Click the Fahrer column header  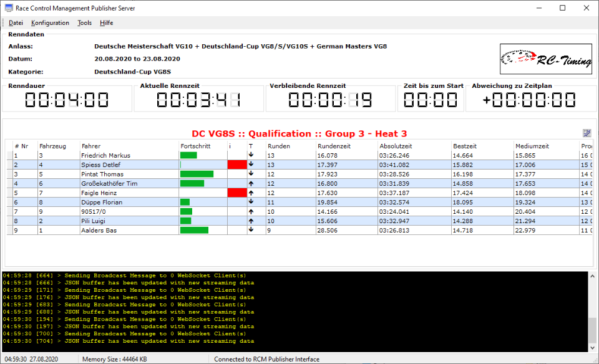click(x=91, y=146)
